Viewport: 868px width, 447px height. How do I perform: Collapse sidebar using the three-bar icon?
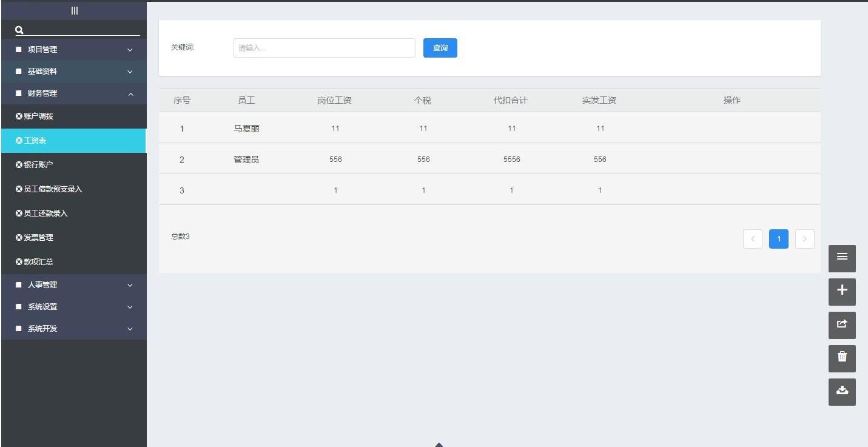click(x=74, y=10)
